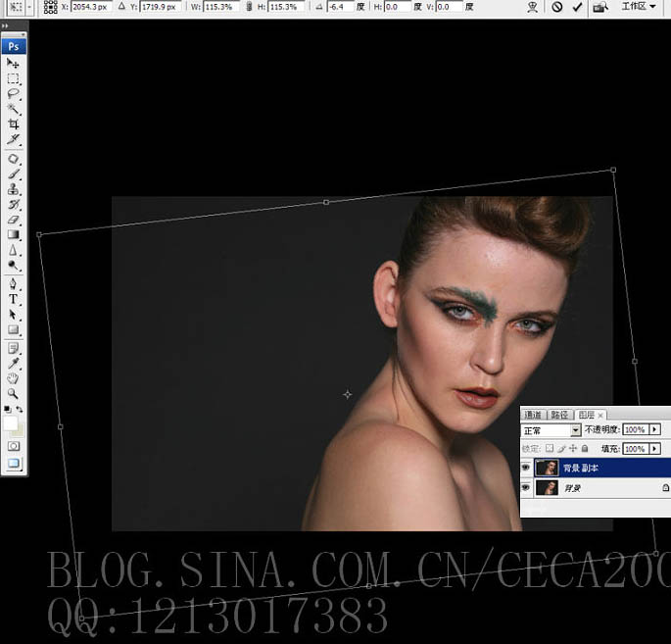Image resolution: width=671 pixels, height=644 pixels.
Task: Select the Rectangular Marquee tool
Action: click(x=13, y=78)
